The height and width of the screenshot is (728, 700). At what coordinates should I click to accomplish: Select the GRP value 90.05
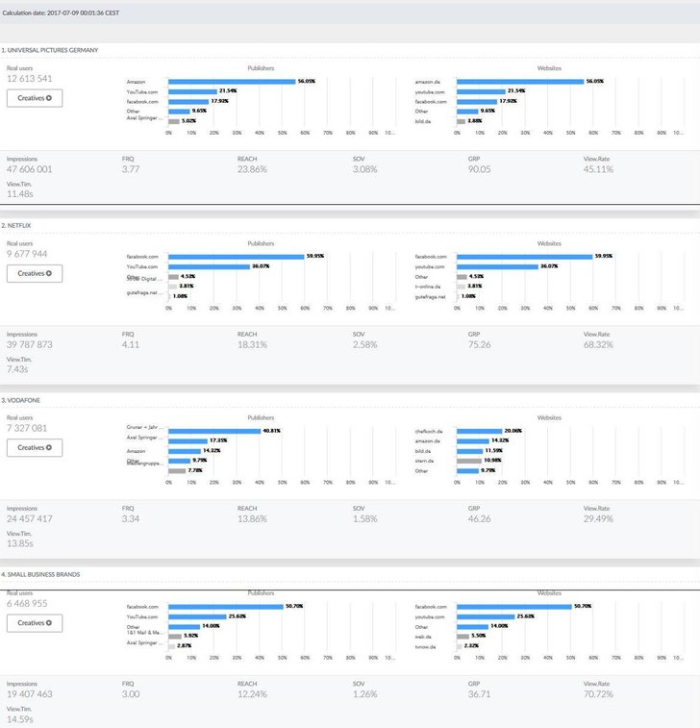[479, 169]
